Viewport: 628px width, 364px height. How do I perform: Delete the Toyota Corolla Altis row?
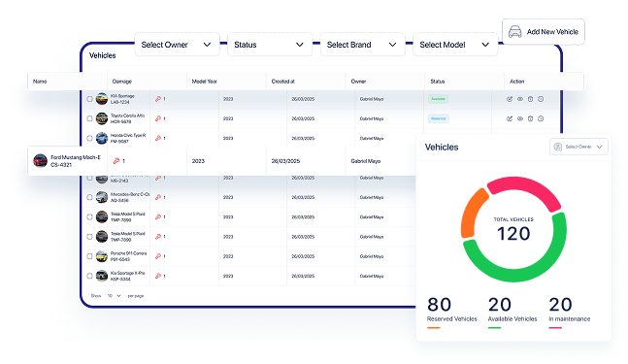pyautogui.click(x=530, y=118)
